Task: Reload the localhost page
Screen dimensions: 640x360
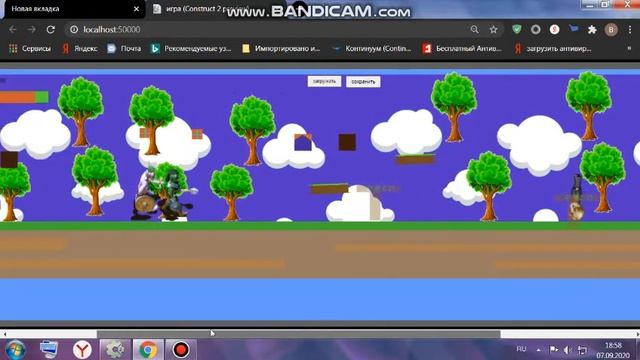Action: click(51, 29)
